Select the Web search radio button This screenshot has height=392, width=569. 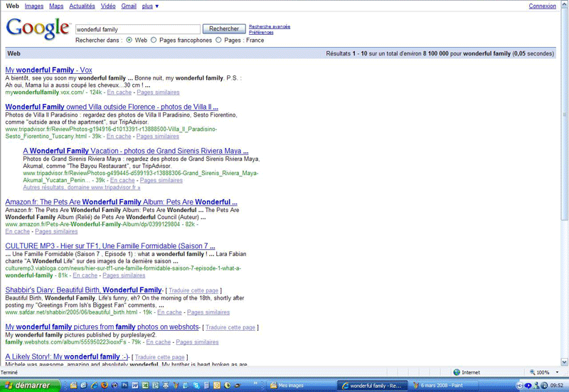point(129,41)
